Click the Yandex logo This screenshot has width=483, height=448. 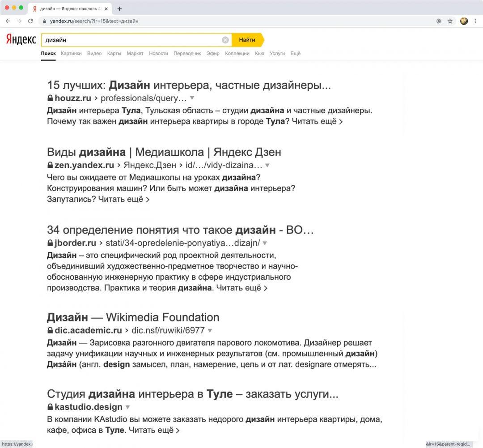click(x=21, y=40)
